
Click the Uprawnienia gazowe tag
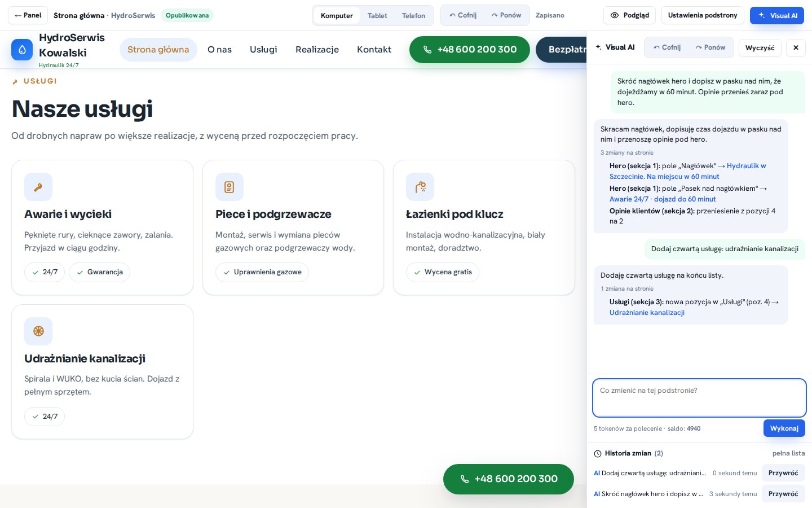262,272
